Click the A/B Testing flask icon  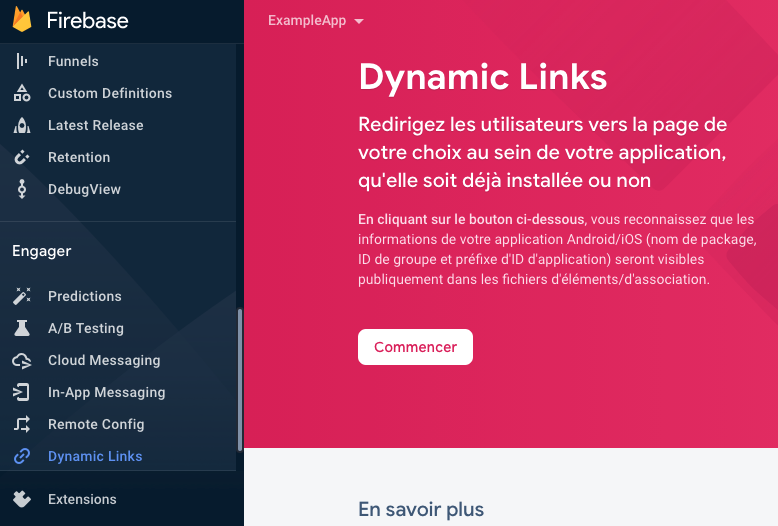coord(22,328)
